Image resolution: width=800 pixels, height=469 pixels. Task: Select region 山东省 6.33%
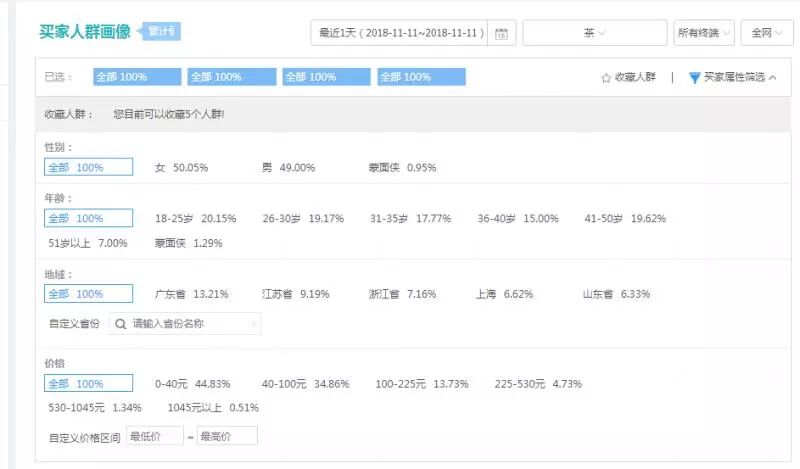coord(616,294)
